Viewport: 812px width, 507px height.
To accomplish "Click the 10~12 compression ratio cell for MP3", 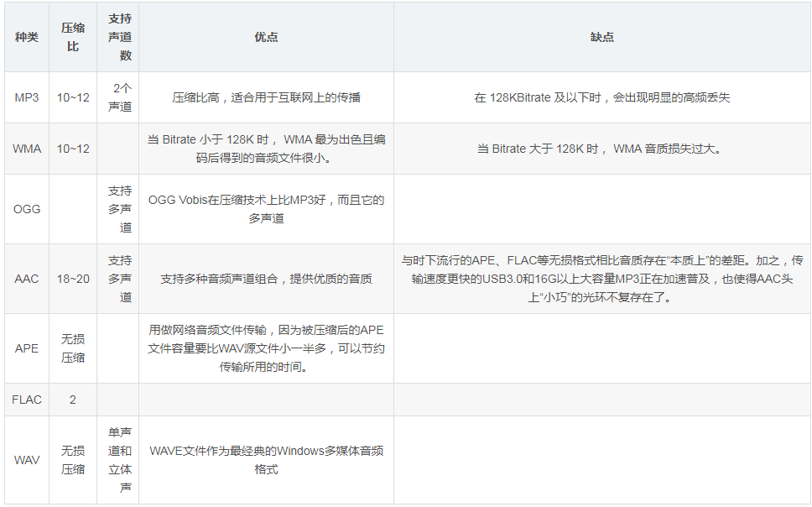I will coord(72,97).
